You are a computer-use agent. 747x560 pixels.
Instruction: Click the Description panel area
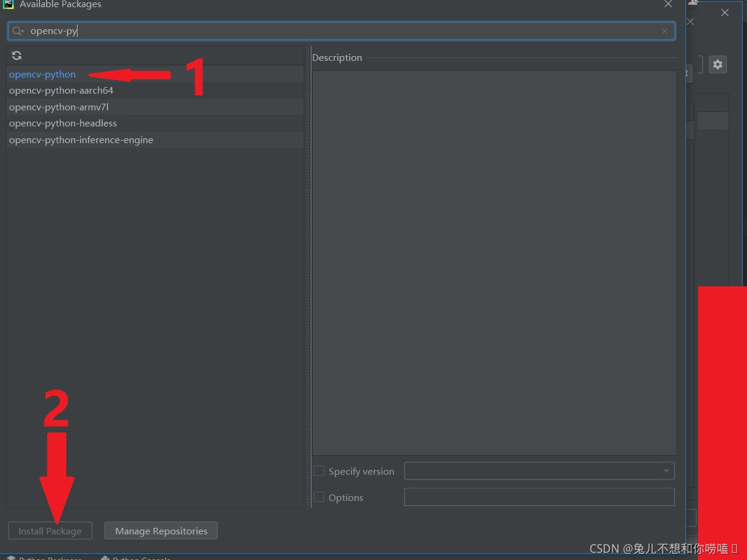(495, 263)
